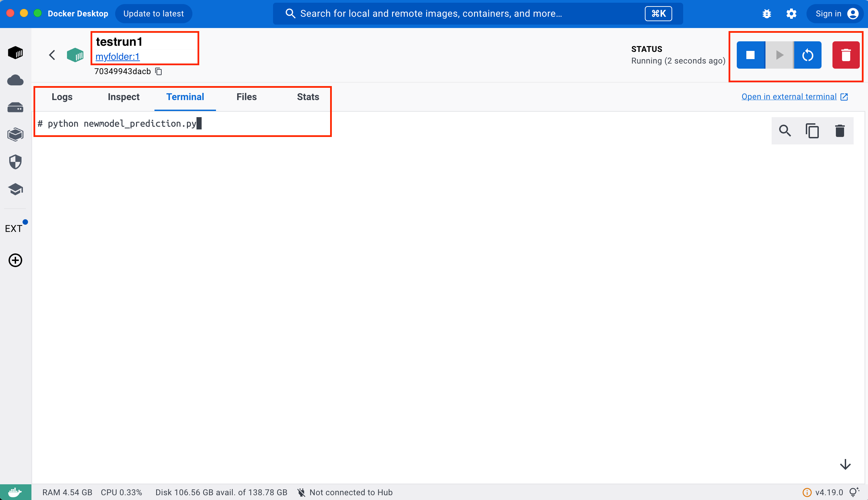Copy terminal contents to clipboard

click(812, 131)
